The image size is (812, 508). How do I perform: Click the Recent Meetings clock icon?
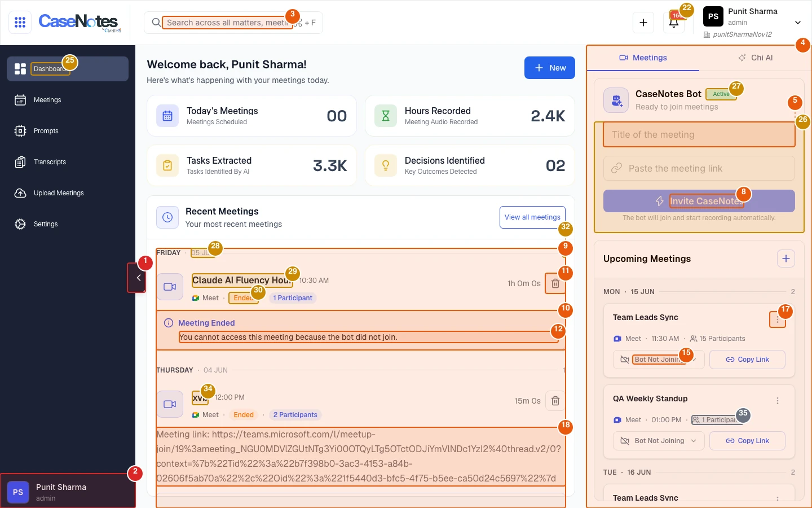[x=167, y=217]
